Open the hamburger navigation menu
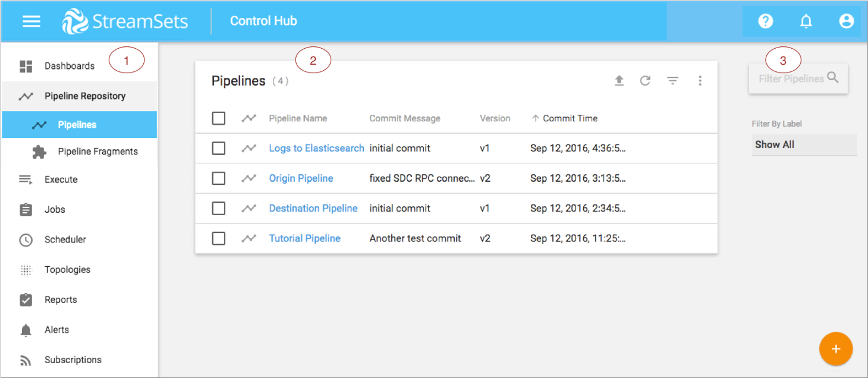Image resolution: width=868 pixels, height=378 pixels. tap(32, 21)
